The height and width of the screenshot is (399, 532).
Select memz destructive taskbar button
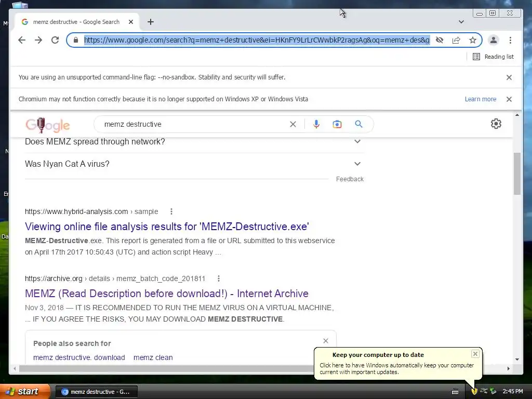pyautogui.click(x=96, y=392)
